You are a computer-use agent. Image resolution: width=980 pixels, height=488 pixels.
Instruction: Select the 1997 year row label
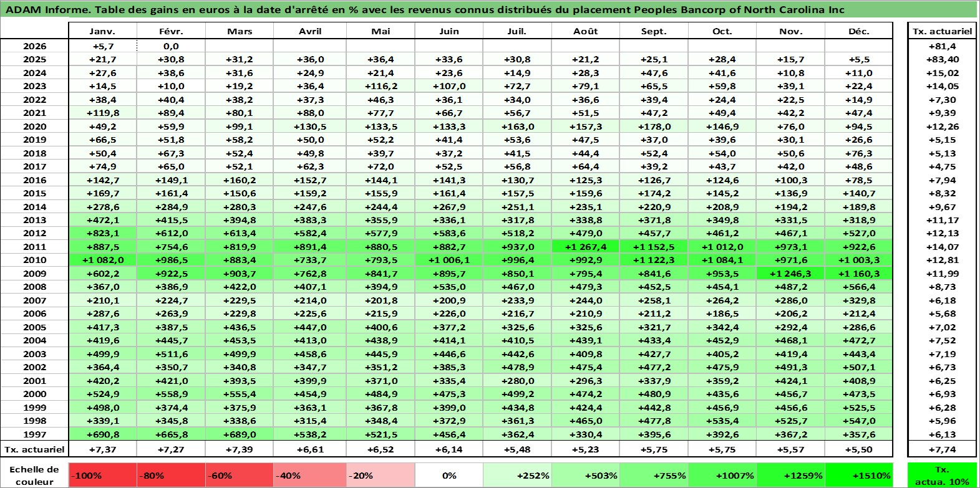[x=34, y=434]
